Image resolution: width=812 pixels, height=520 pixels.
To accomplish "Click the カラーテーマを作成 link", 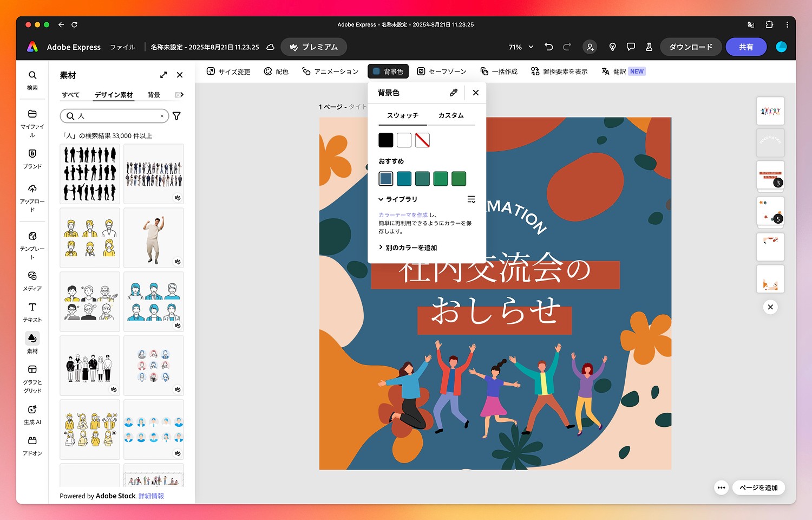I will (403, 215).
